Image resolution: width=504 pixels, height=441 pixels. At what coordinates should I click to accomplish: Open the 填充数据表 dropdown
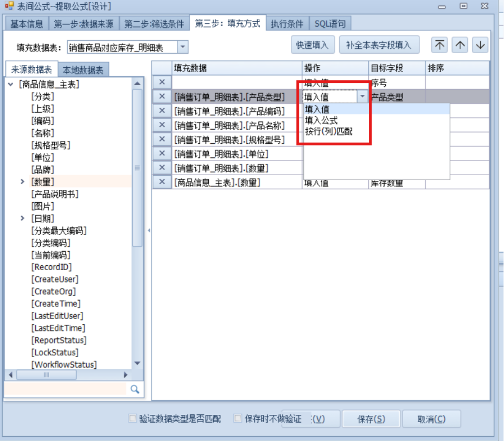pos(183,47)
